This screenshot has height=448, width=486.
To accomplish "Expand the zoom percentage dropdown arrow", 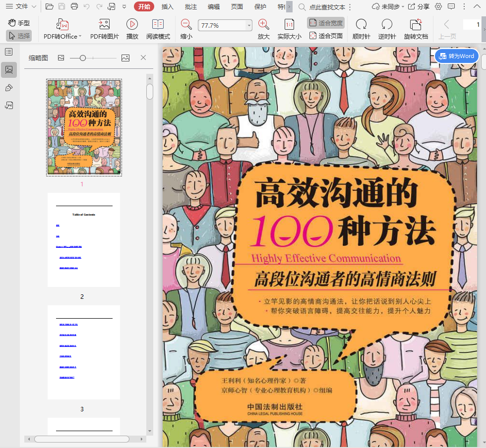I will pyautogui.click(x=249, y=25).
